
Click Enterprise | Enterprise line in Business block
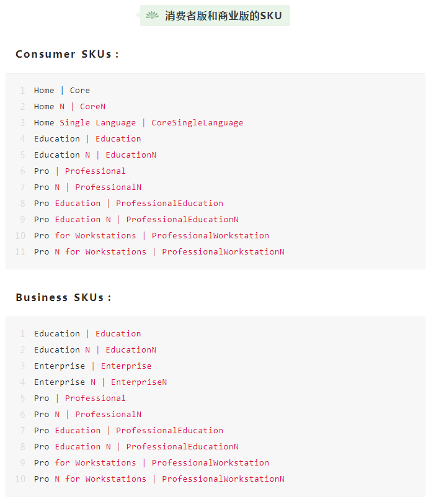coord(93,366)
